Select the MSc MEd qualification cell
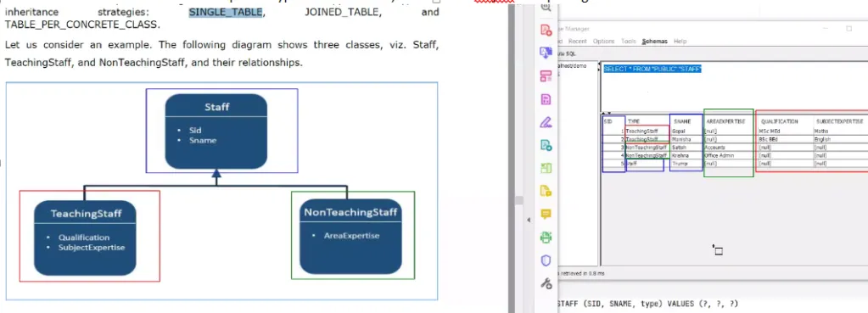This screenshot has height=313, width=868. click(770, 131)
